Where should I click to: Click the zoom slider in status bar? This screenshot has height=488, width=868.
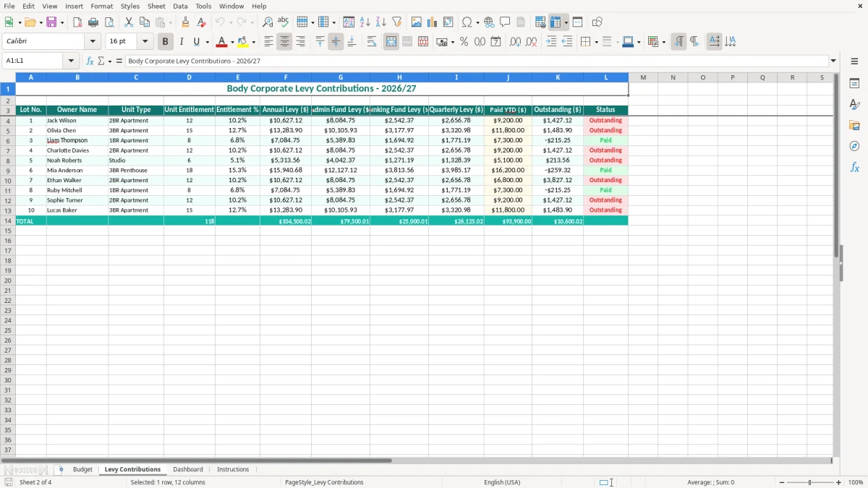810,482
